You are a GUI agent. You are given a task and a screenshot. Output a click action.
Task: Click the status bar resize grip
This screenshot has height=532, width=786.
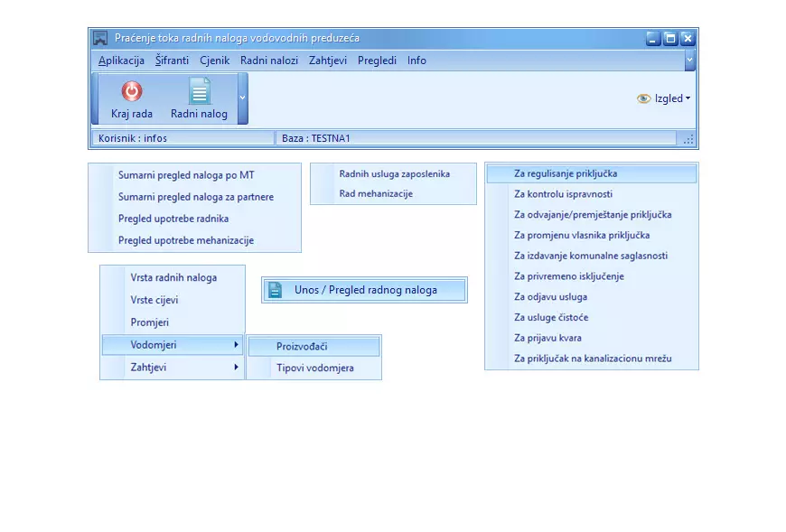click(688, 139)
